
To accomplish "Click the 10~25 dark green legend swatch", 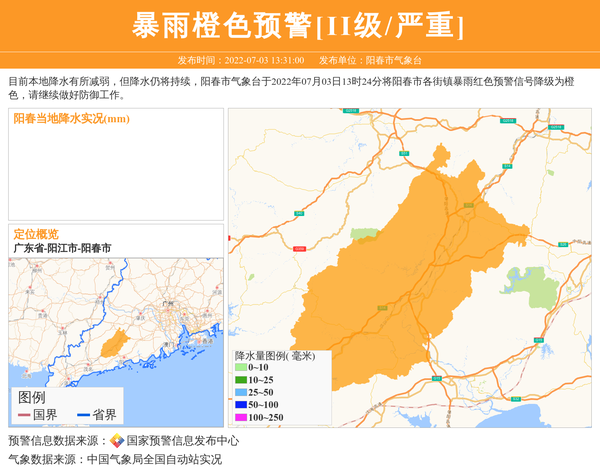I will coord(241,380).
